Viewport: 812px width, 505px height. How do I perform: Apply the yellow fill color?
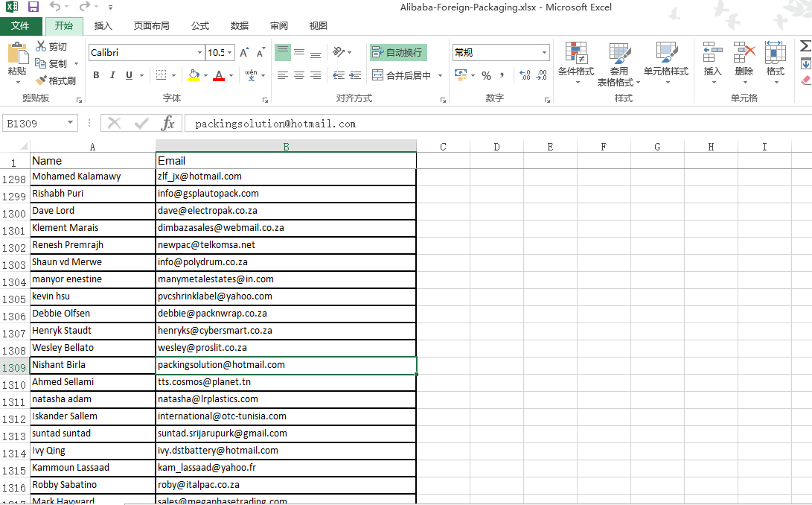(193, 75)
